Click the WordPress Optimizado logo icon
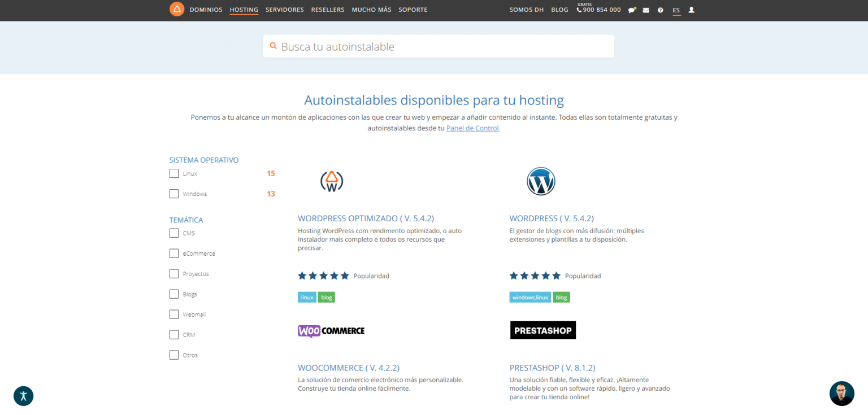868x415 pixels. 332,181
